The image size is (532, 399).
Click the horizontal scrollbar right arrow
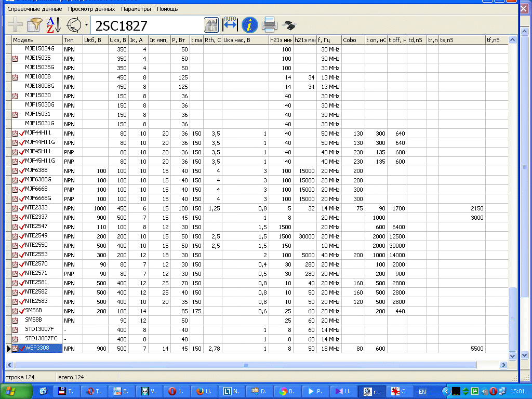[x=503, y=365]
